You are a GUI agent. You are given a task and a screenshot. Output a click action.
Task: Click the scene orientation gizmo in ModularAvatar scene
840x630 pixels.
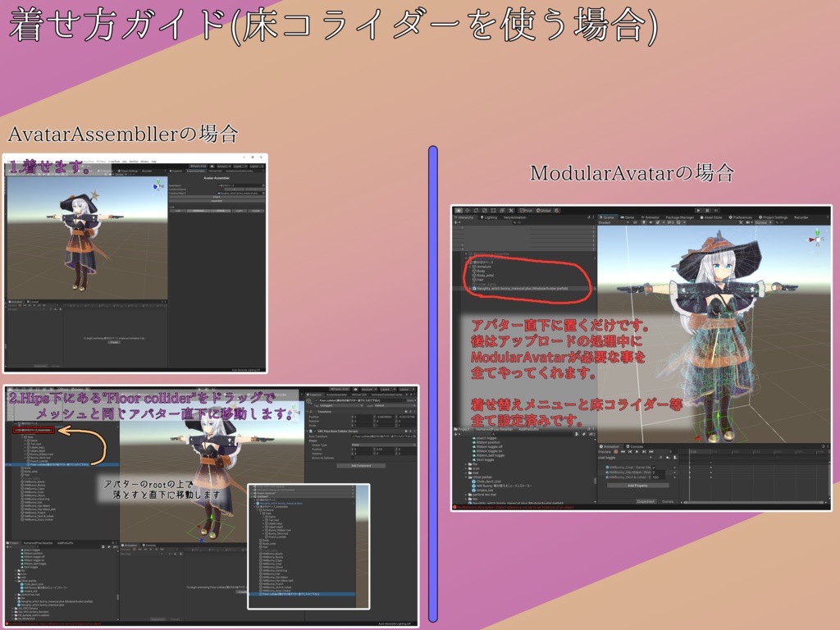(x=818, y=240)
